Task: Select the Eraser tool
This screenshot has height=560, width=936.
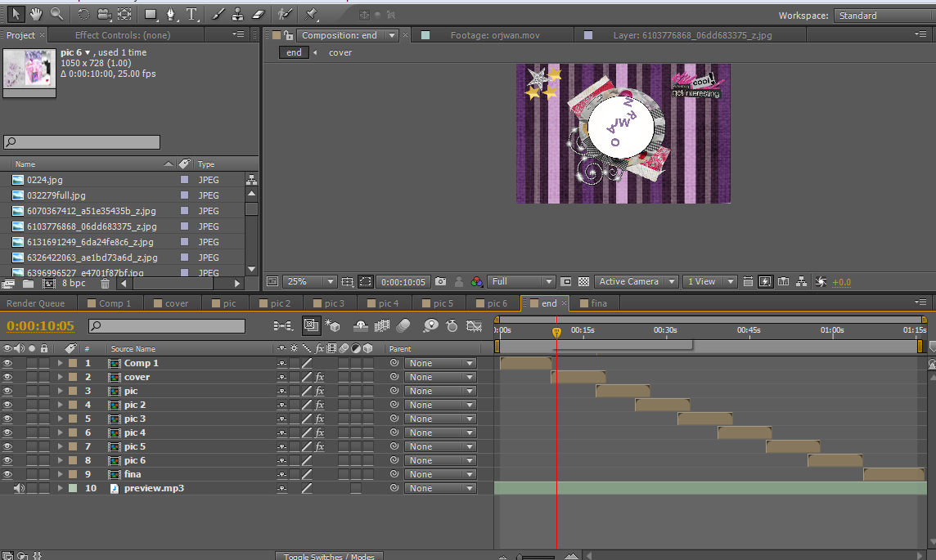Action: point(258,15)
